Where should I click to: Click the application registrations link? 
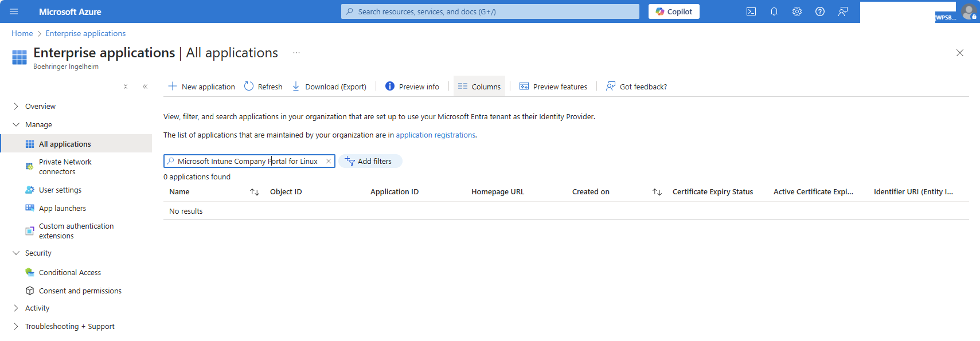pyautogui.click(x=436, y=135)
